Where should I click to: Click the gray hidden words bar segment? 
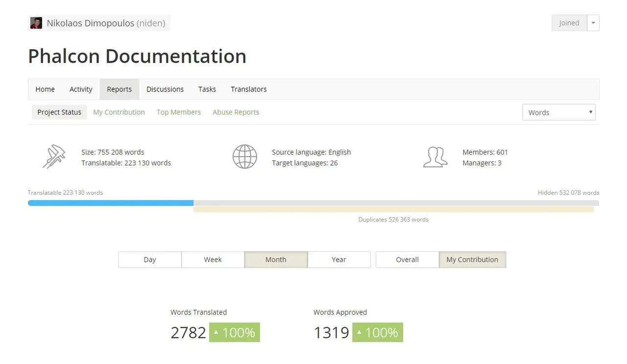point(396,203)
